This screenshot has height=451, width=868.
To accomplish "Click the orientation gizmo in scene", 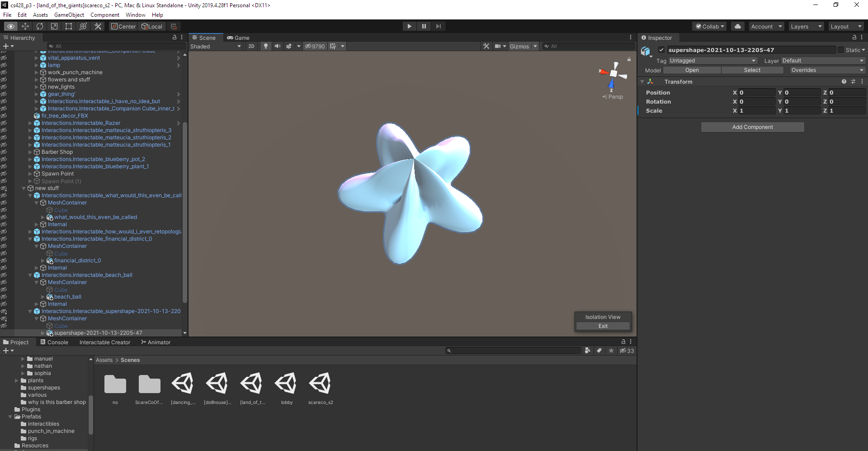I will pos(613,73).
